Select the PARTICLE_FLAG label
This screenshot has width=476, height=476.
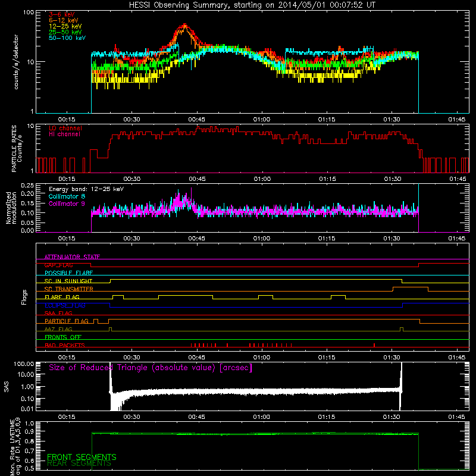(67, 321)
